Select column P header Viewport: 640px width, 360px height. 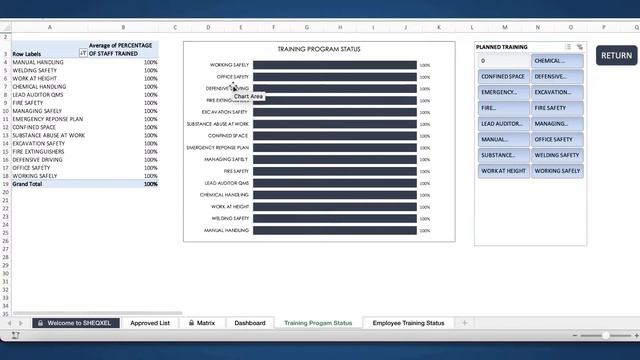604,27
